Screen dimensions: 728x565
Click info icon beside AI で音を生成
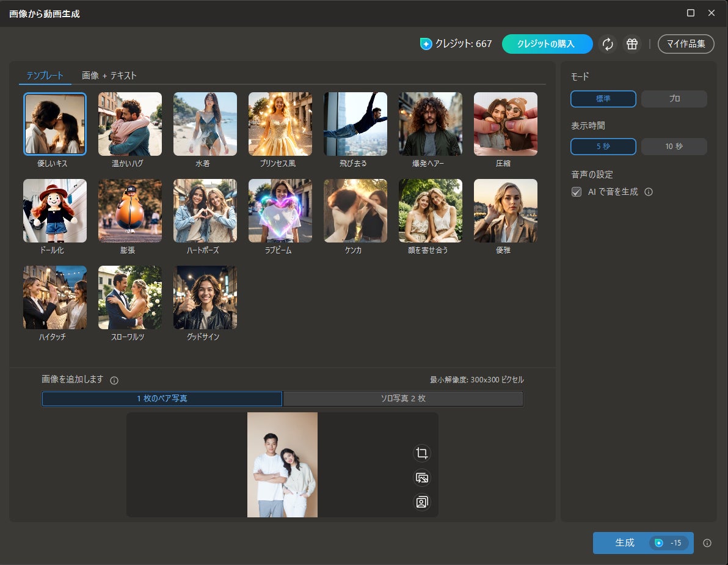point(649,192)
